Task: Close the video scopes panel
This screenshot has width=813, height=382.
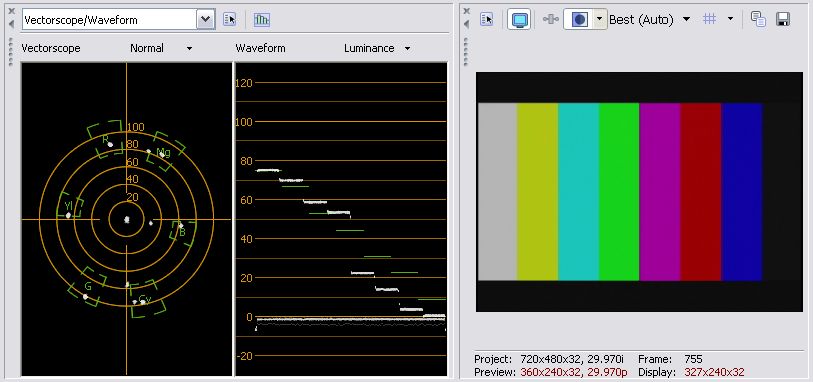Action: (x=11, y=10)
